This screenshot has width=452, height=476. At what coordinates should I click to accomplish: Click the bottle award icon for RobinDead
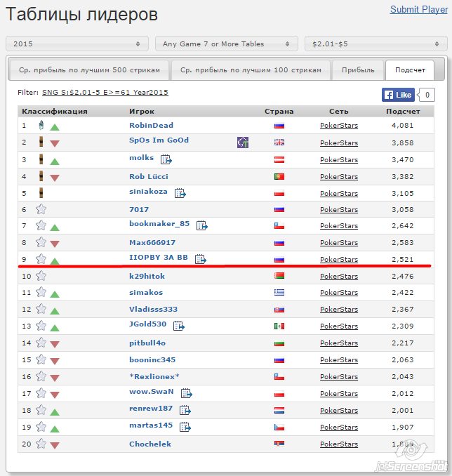point(41,125)
